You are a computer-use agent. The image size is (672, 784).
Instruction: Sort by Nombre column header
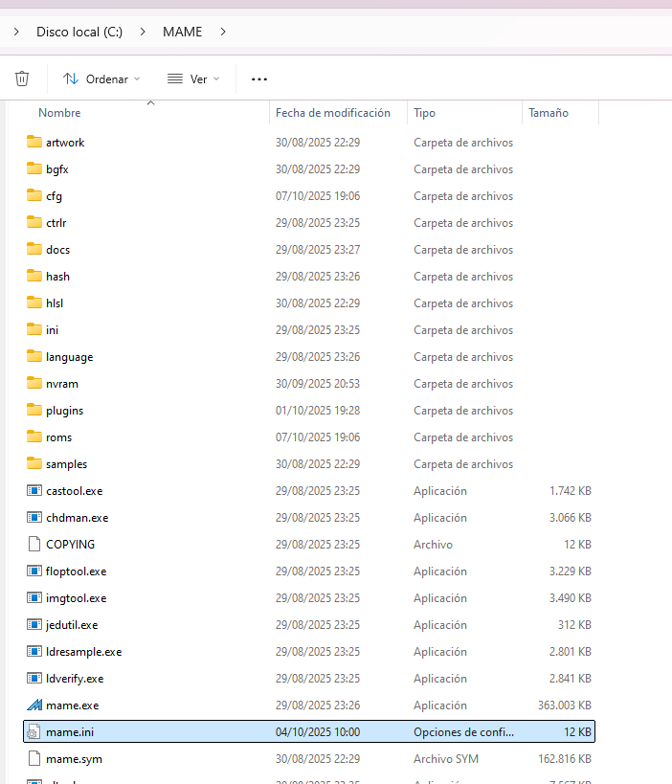click(x=59, y=113)
